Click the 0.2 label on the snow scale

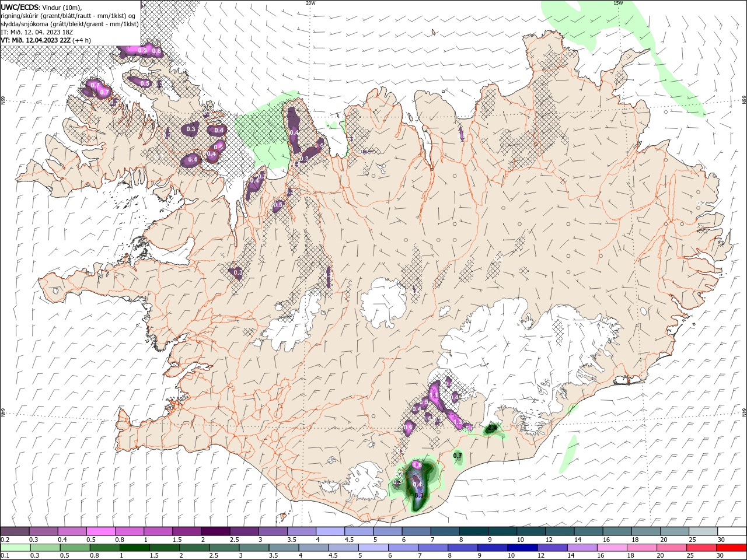pos(5,540)
